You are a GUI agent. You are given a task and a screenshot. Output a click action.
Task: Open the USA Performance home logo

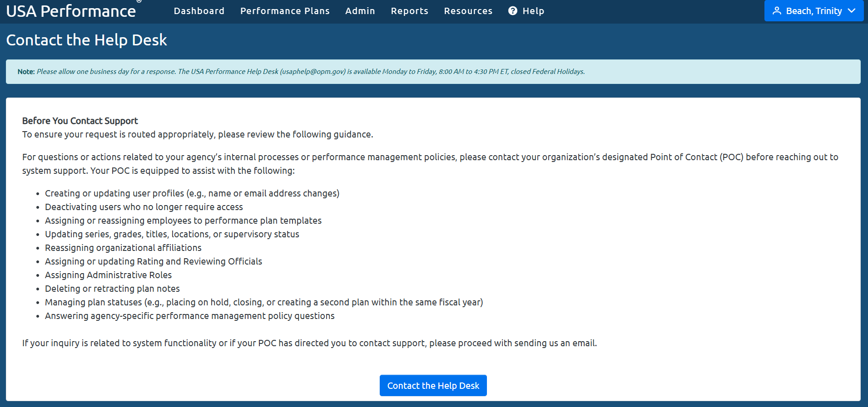pos(71,11)
